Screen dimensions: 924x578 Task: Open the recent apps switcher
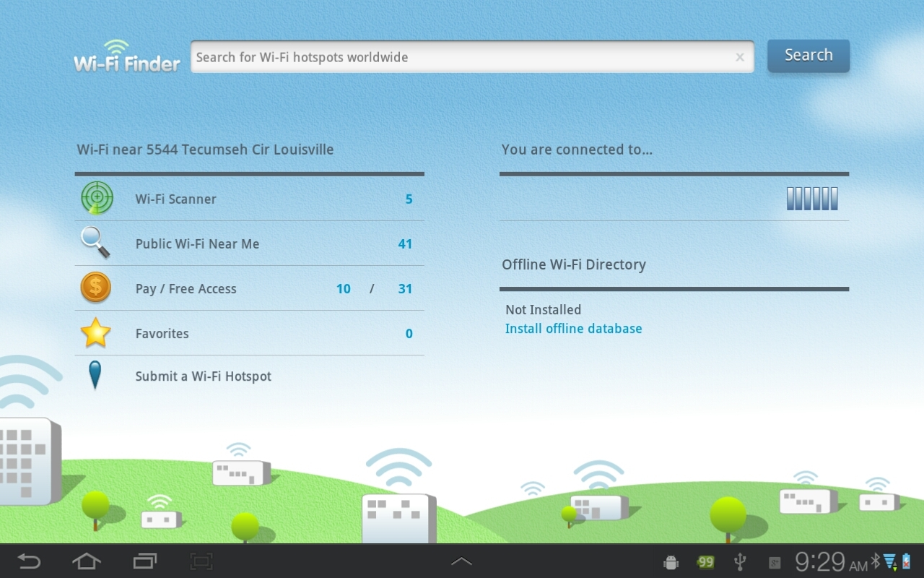pos(144,561)
